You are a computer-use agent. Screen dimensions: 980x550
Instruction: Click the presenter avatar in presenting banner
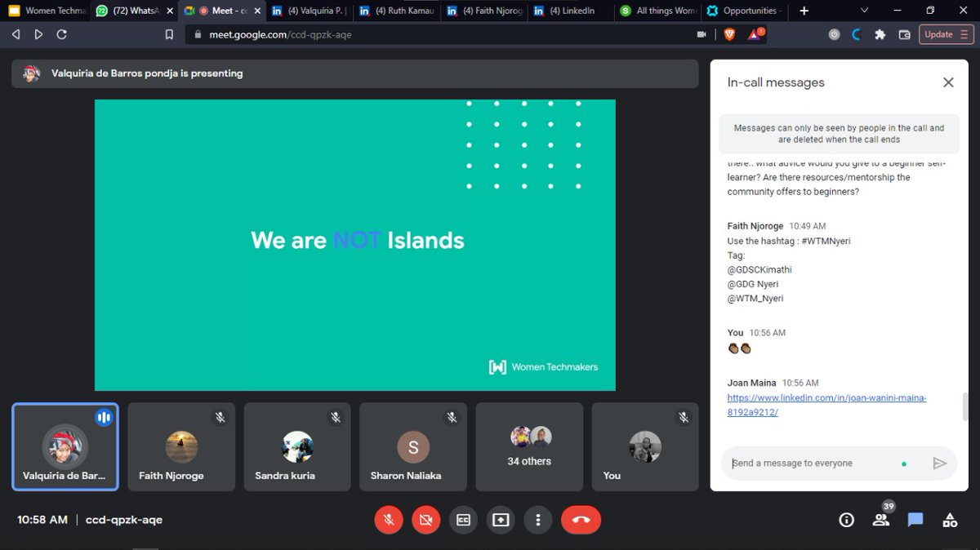[x=31, y=73]
